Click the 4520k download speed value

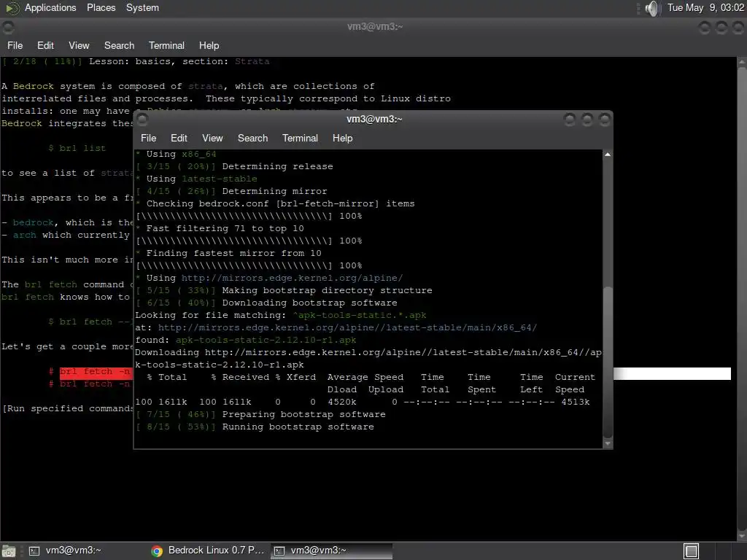point(341,402)
